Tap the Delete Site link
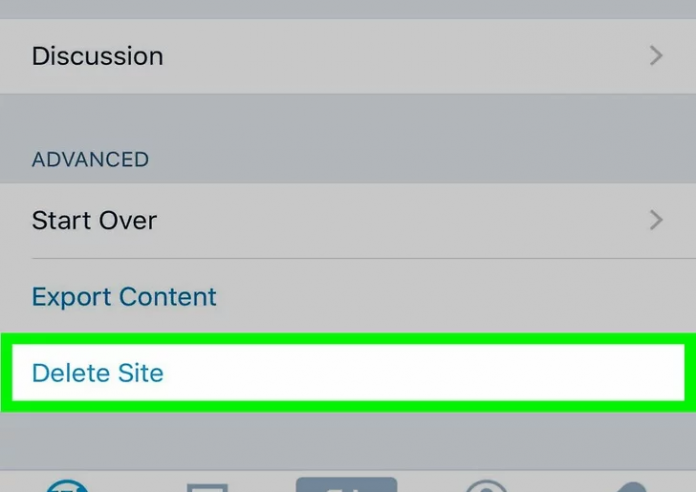This screenshot has height=492, width=696. [97, 374]
